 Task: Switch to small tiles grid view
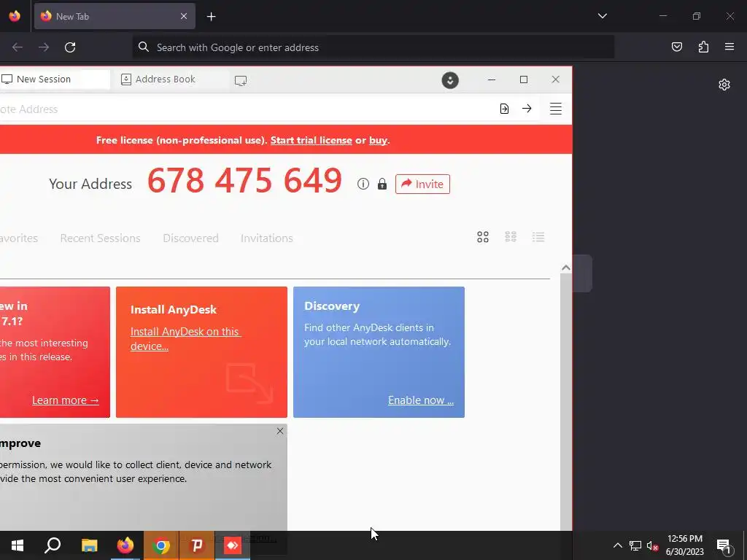[x=511, y=237]
